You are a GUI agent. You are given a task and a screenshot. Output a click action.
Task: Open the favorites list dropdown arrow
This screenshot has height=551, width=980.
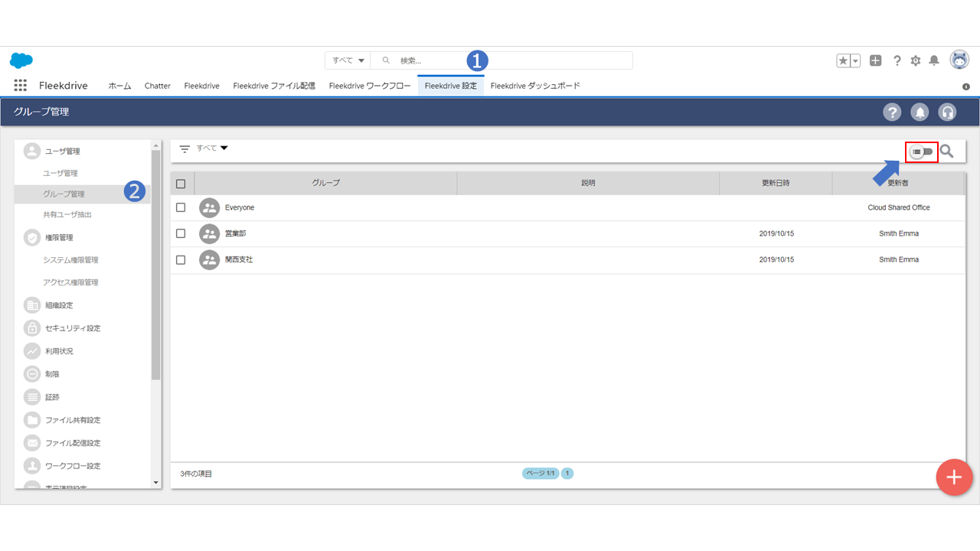855,60
